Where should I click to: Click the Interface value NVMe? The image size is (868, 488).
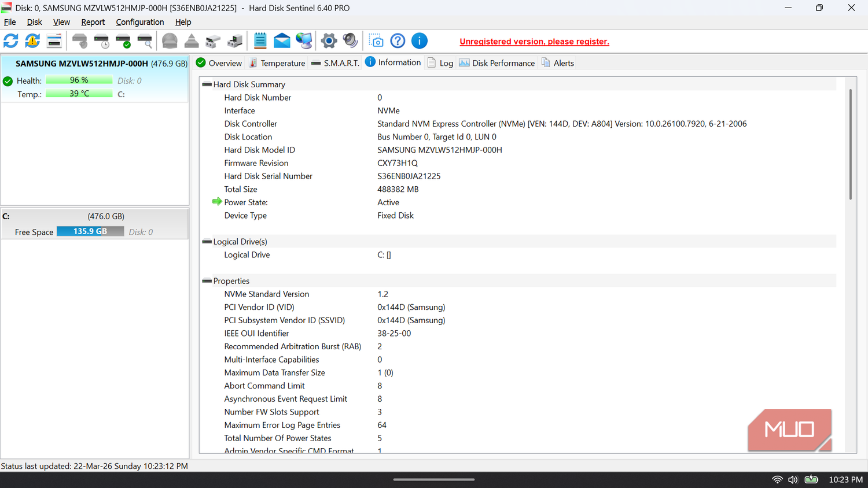click(x=388, y=110)
